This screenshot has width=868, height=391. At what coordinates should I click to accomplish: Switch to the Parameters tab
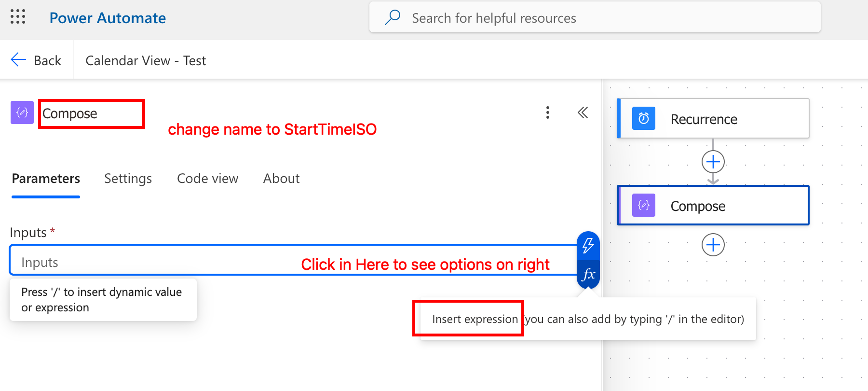46,179
